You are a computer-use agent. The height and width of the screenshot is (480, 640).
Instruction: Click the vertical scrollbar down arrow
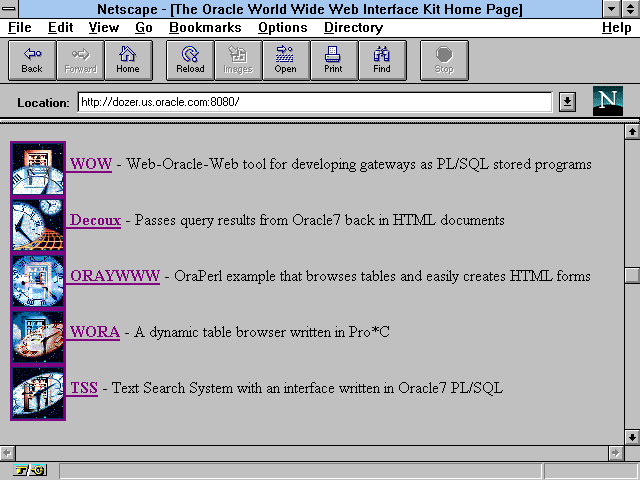(631, 437)
